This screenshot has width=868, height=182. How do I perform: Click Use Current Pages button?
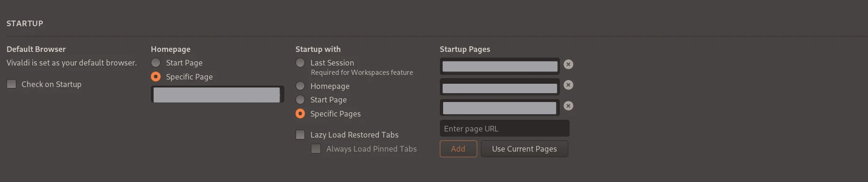tap(524, 149)
